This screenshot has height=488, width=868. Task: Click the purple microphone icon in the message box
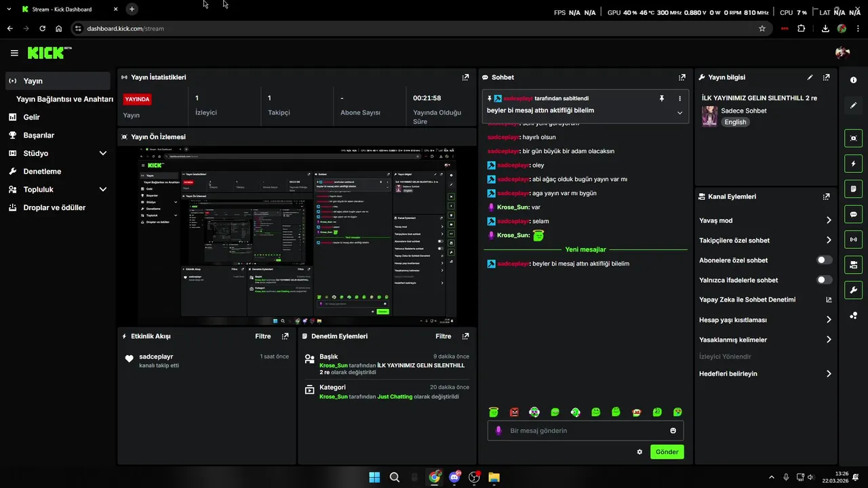coord(498,430)
